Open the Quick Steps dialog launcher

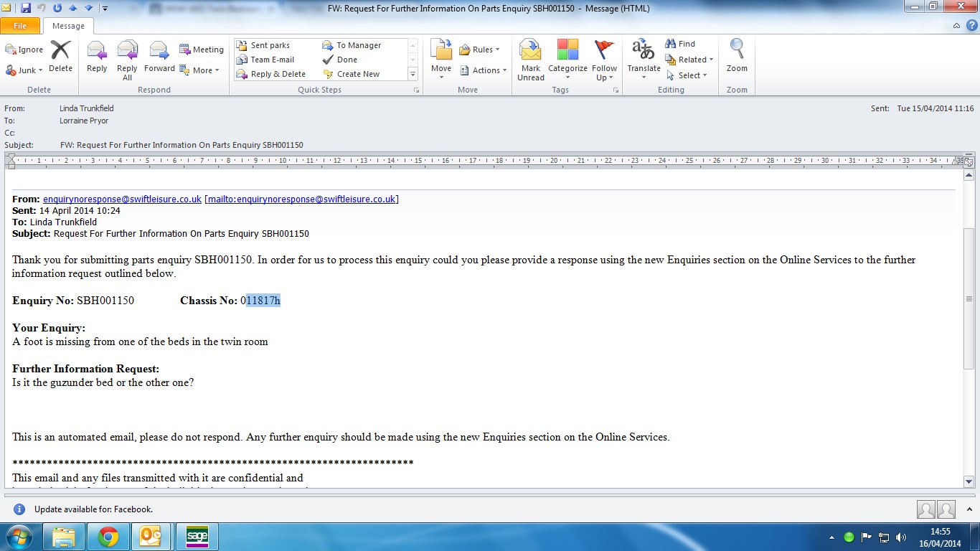(416, 90)
